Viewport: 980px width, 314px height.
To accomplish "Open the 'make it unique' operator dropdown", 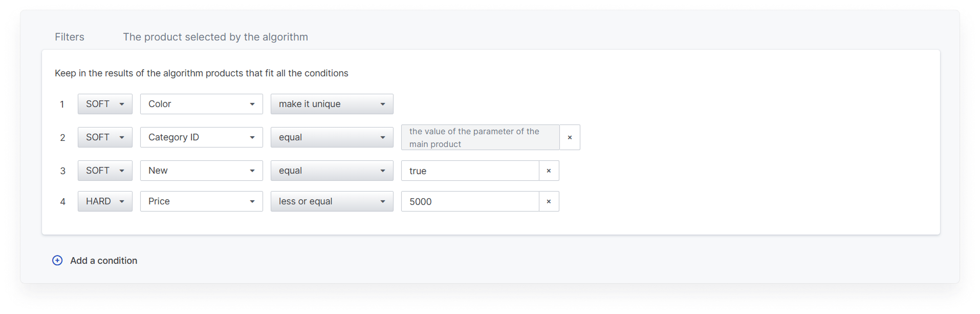I will coord(332,104).
